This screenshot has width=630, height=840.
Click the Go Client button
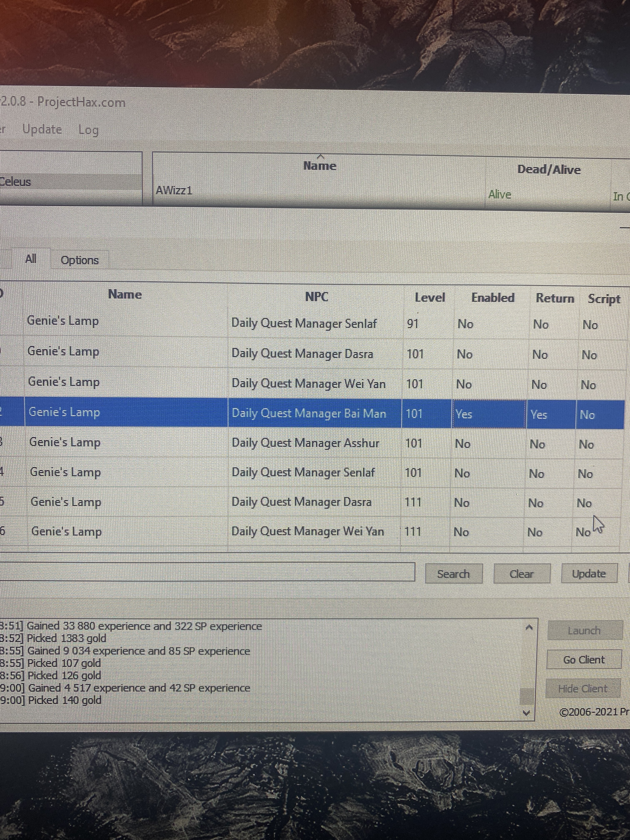(x=584, y=660)
